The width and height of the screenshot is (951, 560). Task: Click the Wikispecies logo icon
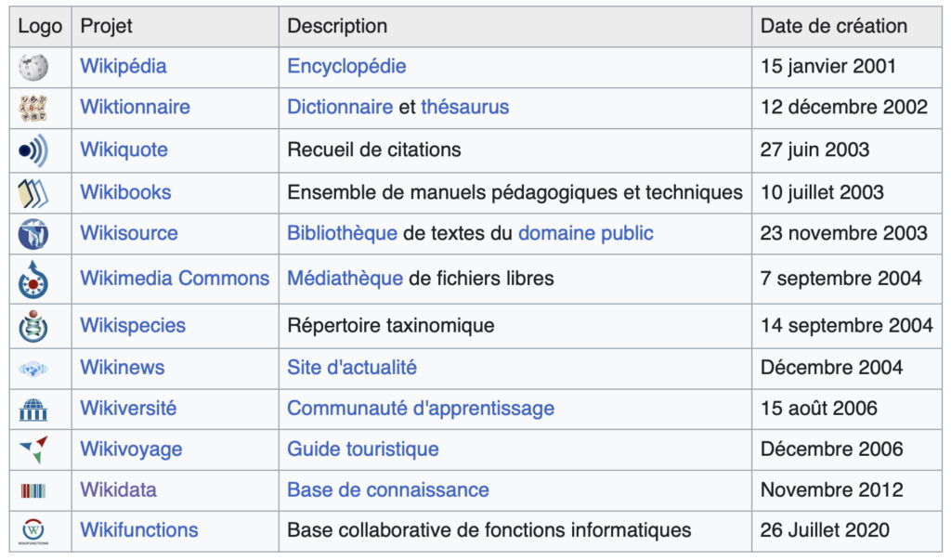[33, 326]
